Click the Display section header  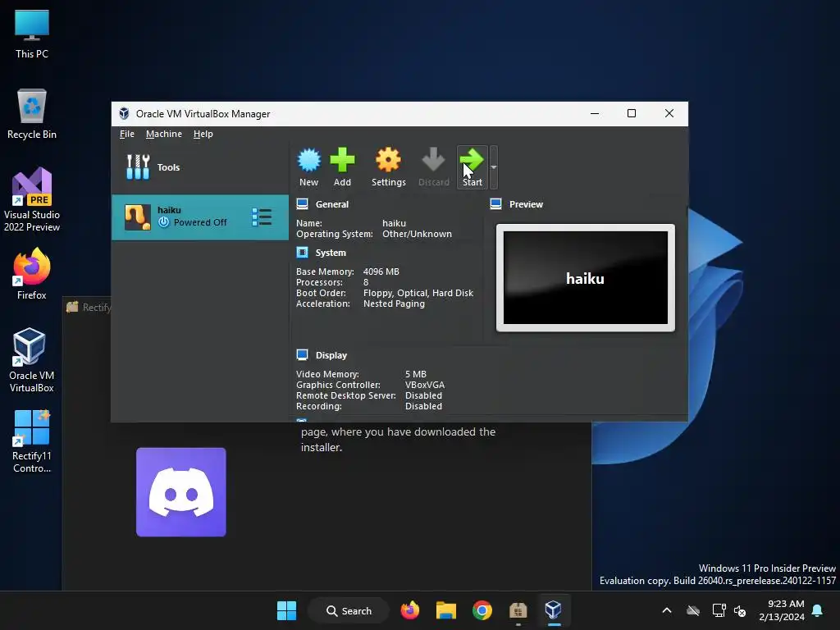click(331, 355)
